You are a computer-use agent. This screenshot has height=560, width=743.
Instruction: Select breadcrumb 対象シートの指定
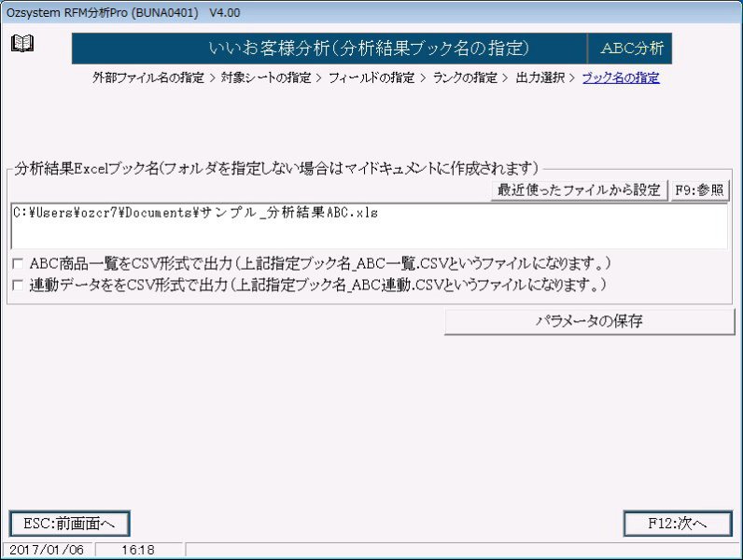(266, 77)
